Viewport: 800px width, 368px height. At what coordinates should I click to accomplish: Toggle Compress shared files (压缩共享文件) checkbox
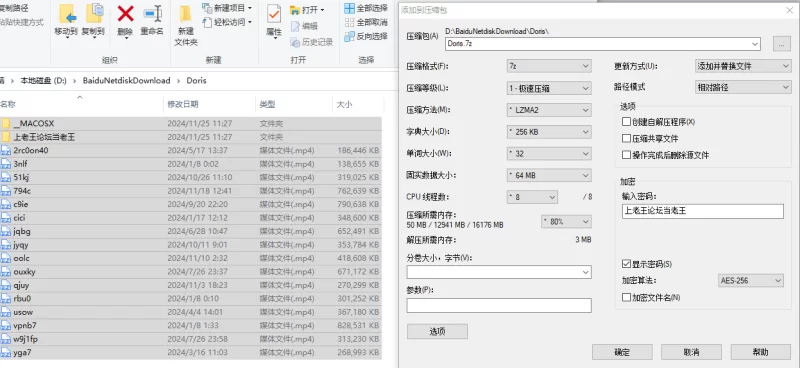click(x=626, y=138)
